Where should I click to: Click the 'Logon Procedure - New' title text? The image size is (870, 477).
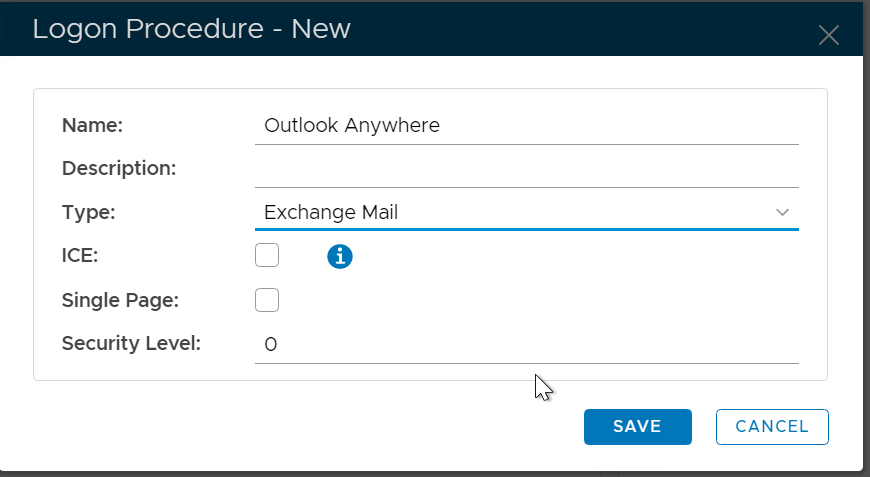191,29
